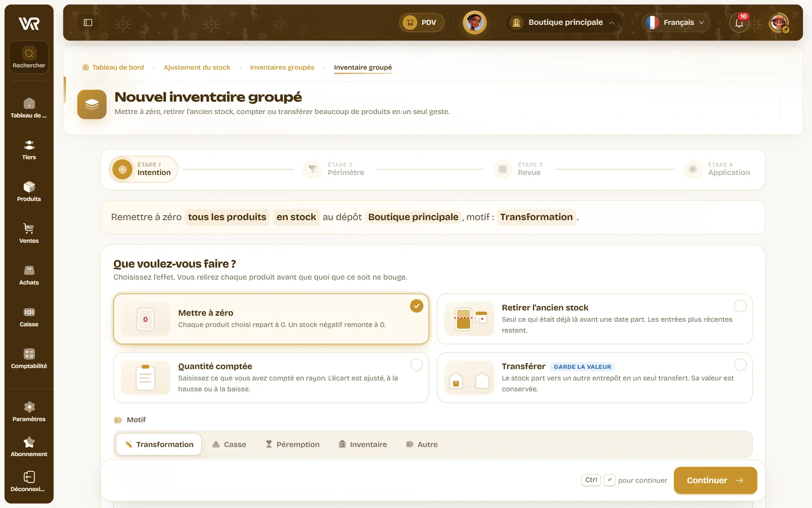Image resolution: width=812 pixels, height=508 pixels.
Task: Open the Rechercher search button
Action: (29, 57)
